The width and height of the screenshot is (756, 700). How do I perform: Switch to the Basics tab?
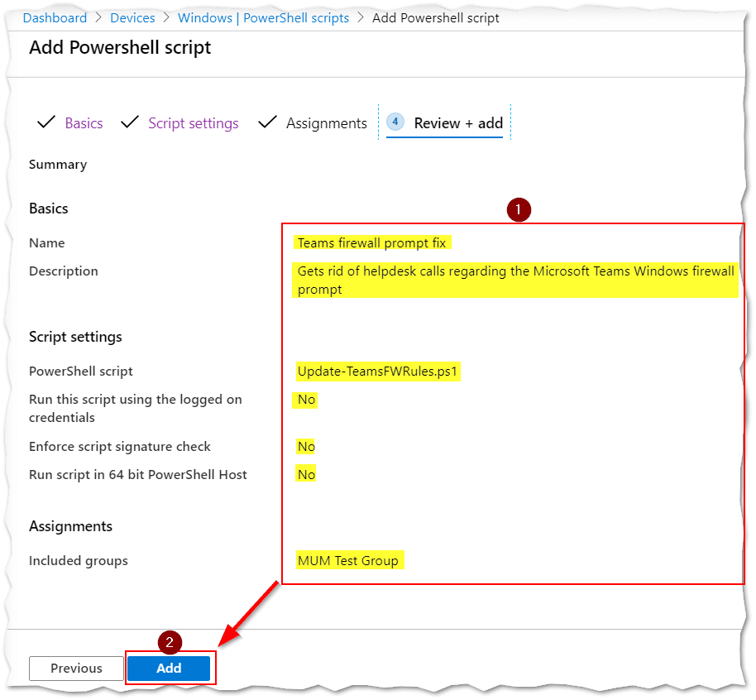pyautogui.click(x=84, y=122)
